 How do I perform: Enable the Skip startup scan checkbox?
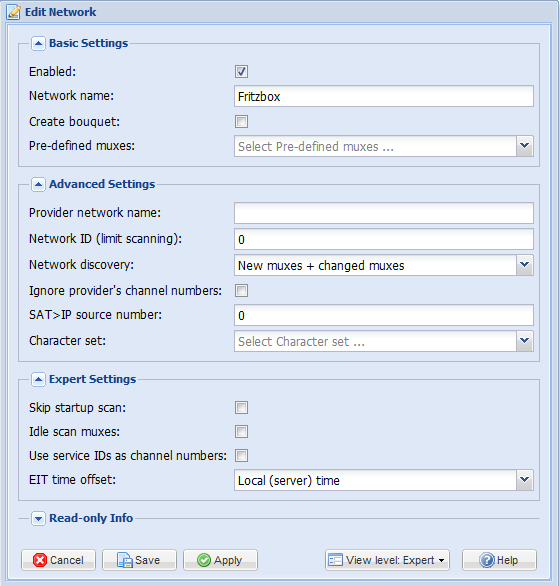241,407
